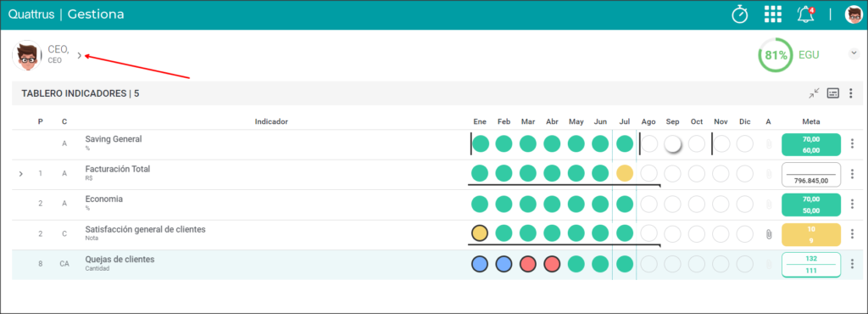
Task: Open the notifications bell
Action: pos(806,14)
